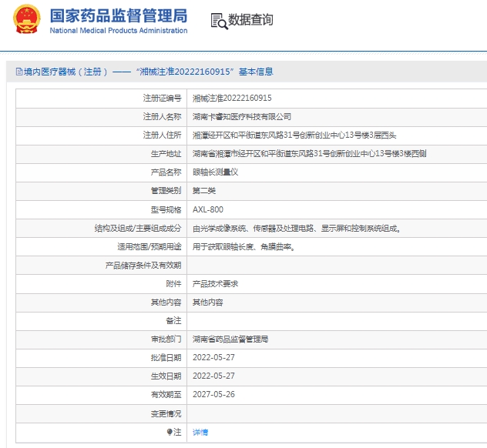
Task: Click the 型号规格 label
Action: click(166, 210)
